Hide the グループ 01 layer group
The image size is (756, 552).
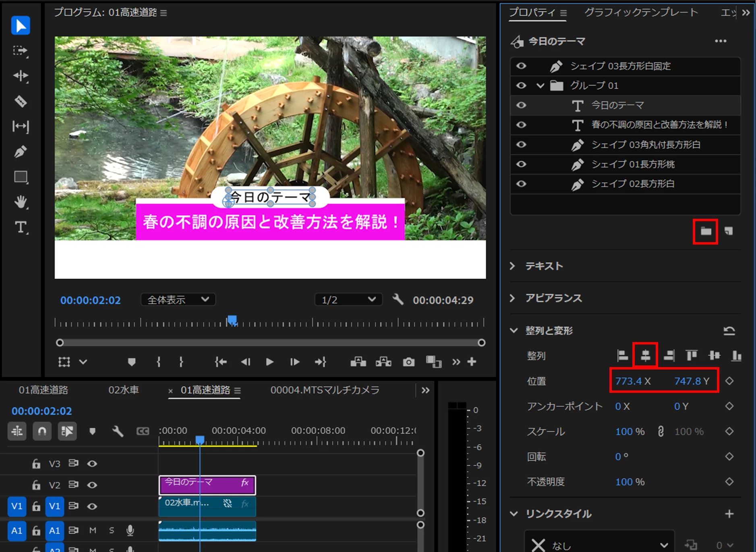click(521, 85)
